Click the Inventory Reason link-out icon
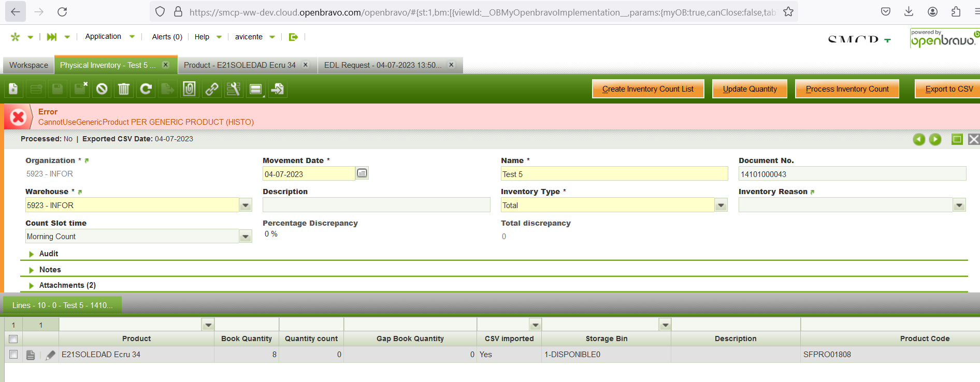The width and height of the screenshot is (980, 382). (812, 192)
